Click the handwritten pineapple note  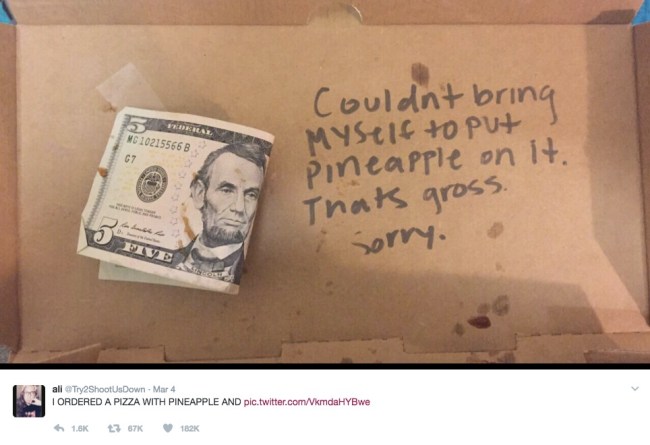(x=433, y=168)
